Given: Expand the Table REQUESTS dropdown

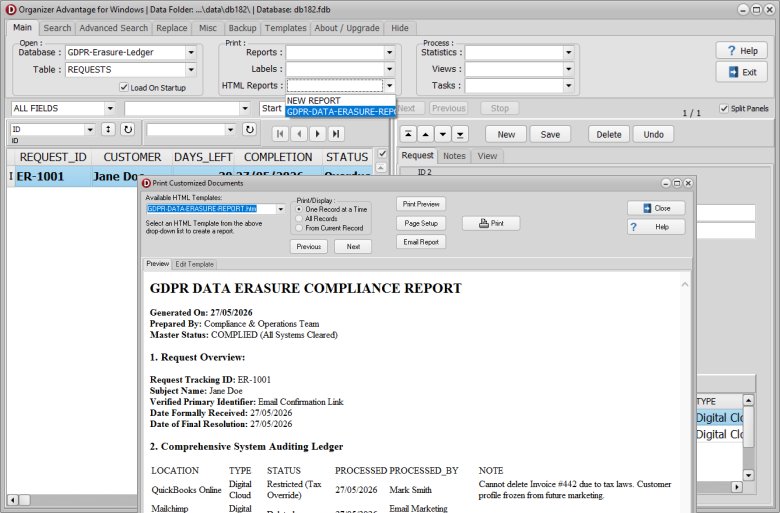Looking at the screenshot, I should pos(191,70).
